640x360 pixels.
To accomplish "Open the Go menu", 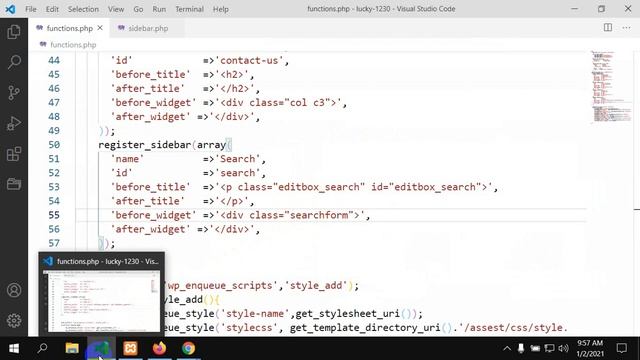I will pyautogui.click(x=138, y=9).
